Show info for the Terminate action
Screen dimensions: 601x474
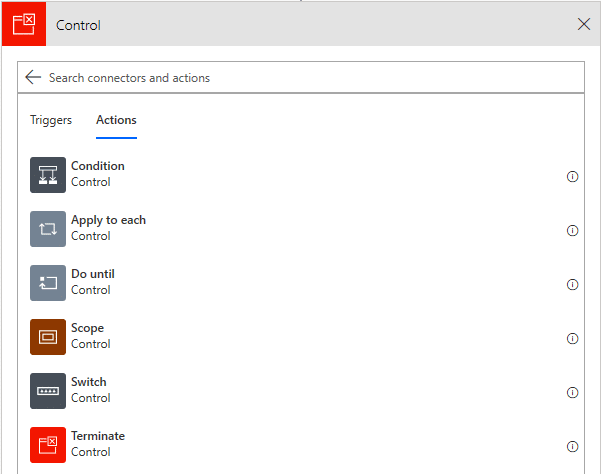[x=572, y=446]
